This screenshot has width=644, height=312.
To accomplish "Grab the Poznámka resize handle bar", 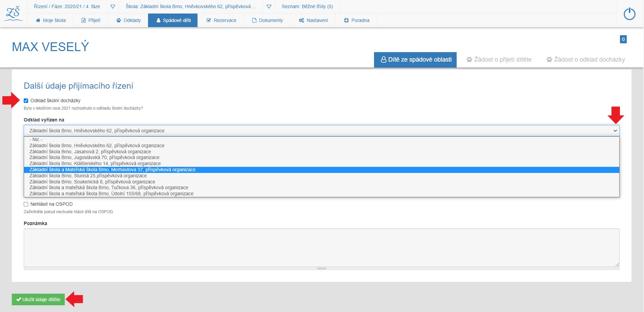I will click(321, 268).
